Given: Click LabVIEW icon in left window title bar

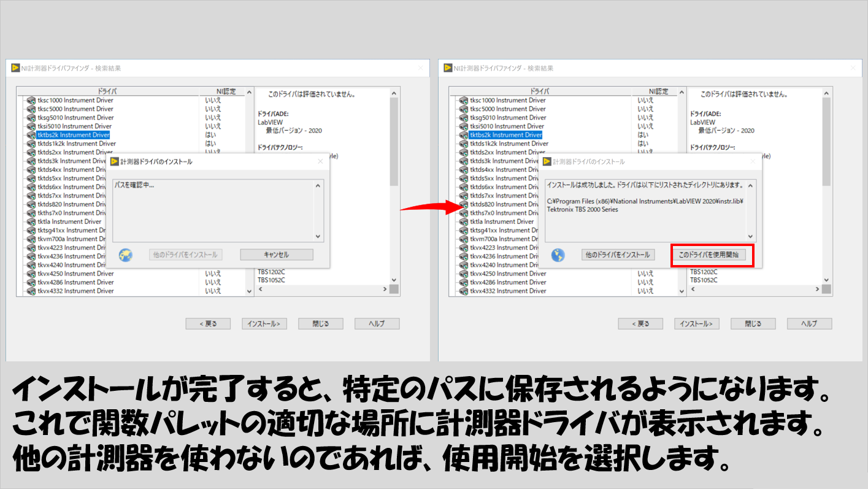Looking at the screenshot, I should (16, 67).
